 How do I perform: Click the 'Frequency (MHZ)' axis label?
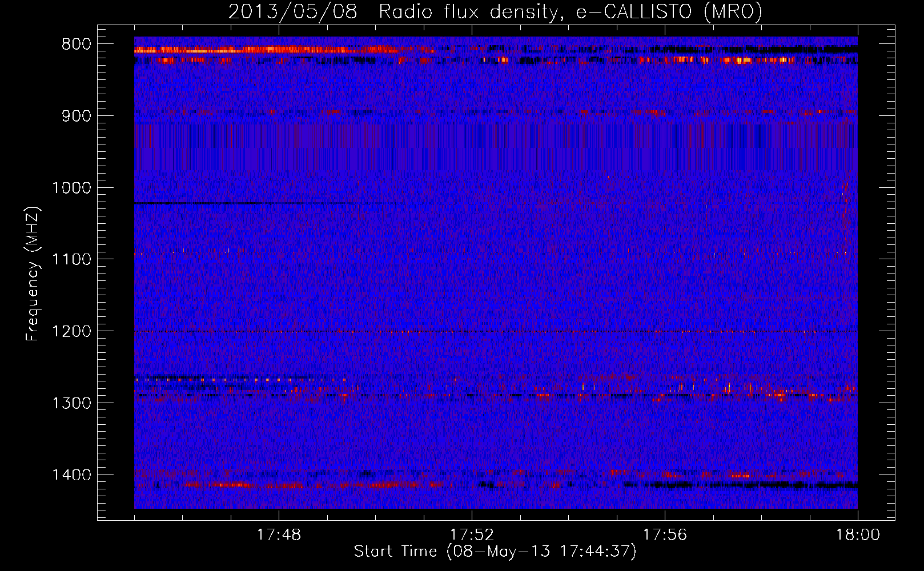coord(33,274)
